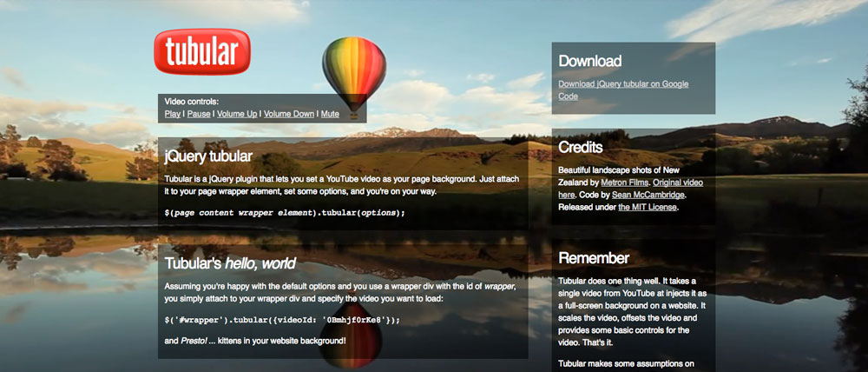This screenshot has width=868, height=372.
Task: Pause the background video
Action: pyautogui.click(x=199, y=114)
